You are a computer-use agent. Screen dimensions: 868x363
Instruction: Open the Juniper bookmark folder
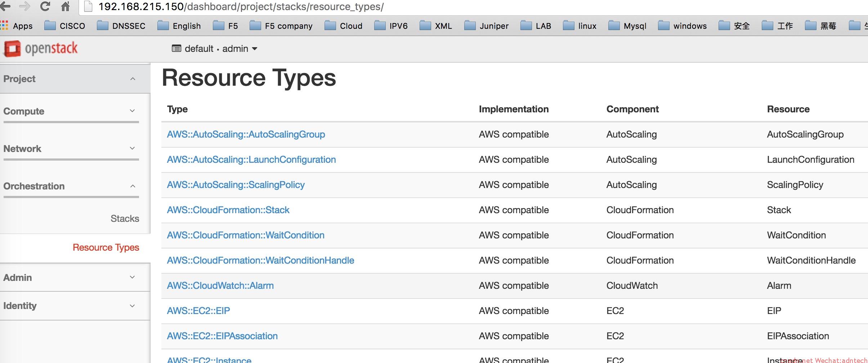[x=486, y=26]
